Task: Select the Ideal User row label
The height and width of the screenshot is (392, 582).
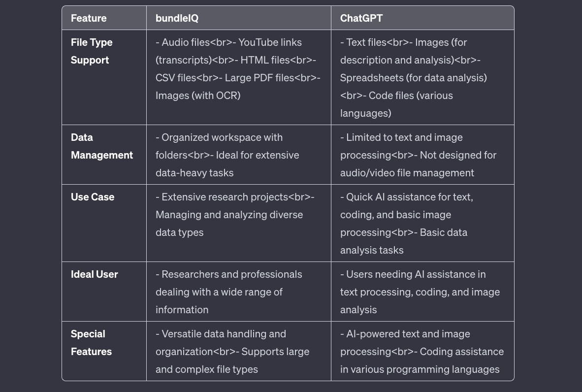Action: 94,274
